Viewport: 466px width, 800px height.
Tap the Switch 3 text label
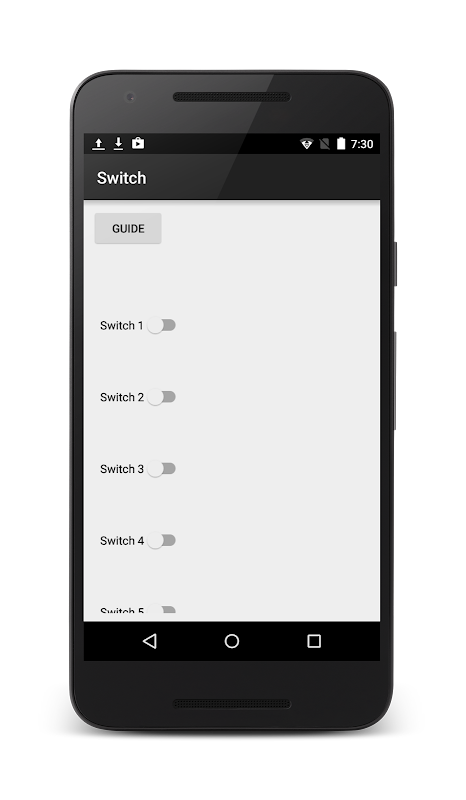[x=122, y=469]
